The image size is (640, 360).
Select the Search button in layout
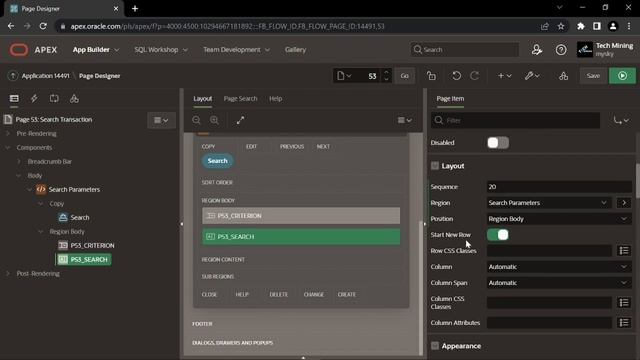click(218, 161)
